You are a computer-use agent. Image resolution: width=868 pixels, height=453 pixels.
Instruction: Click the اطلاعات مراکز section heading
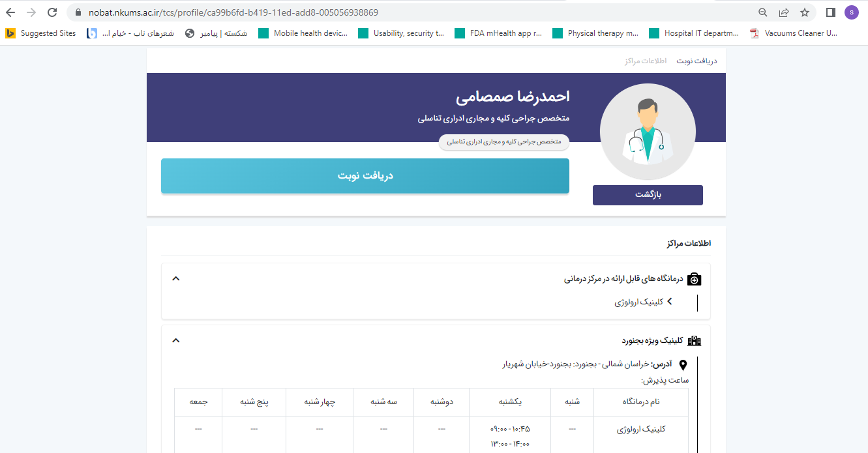[689, 243]
